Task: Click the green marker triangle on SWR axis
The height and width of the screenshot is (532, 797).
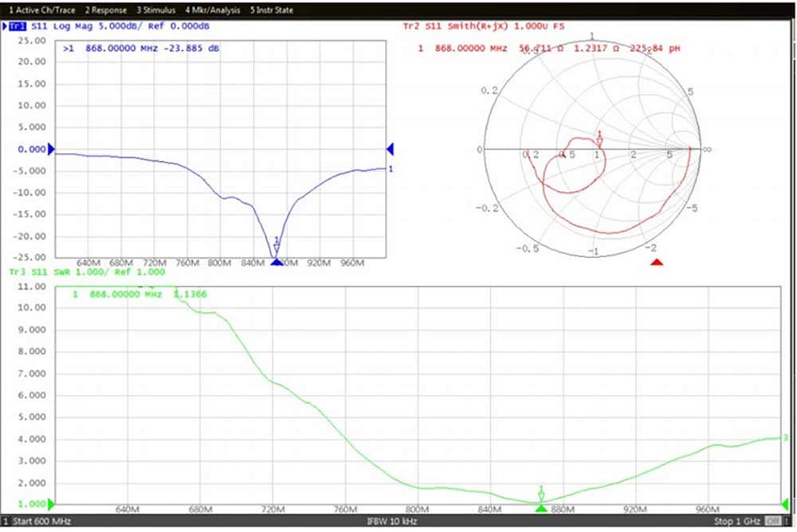Action: tap(541, 508)
